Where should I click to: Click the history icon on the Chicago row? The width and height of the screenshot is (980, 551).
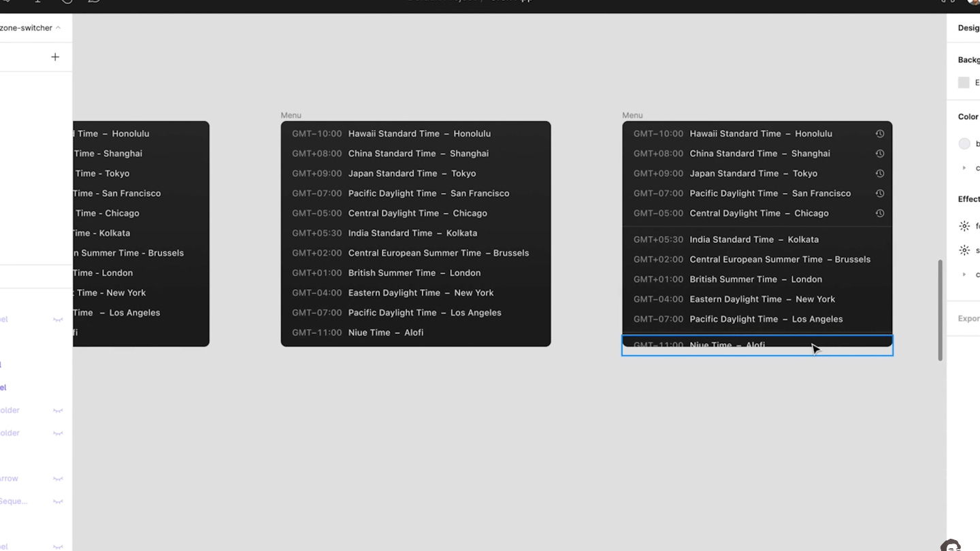(879, 213)
